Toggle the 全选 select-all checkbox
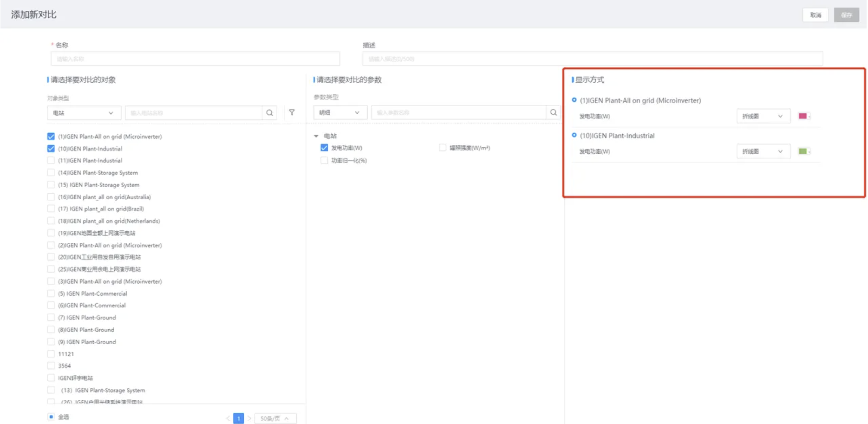The image size is (868, 424). click(51, 417)
